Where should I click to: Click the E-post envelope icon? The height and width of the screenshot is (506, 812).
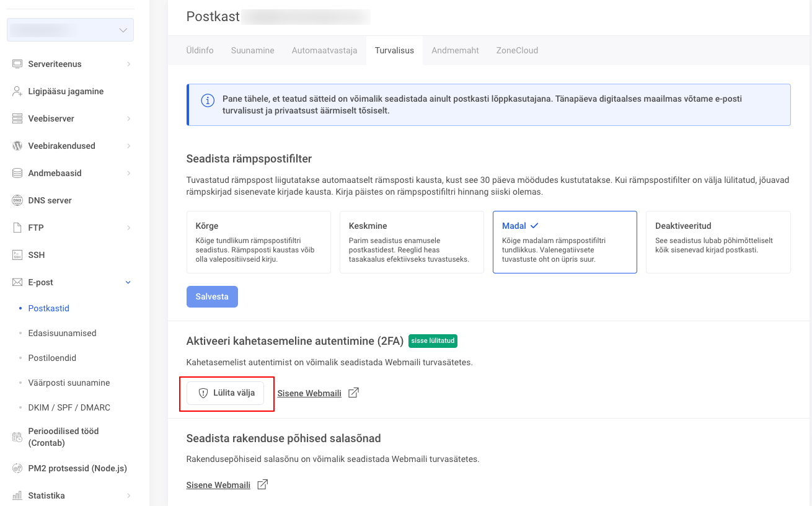pos(17,282)
